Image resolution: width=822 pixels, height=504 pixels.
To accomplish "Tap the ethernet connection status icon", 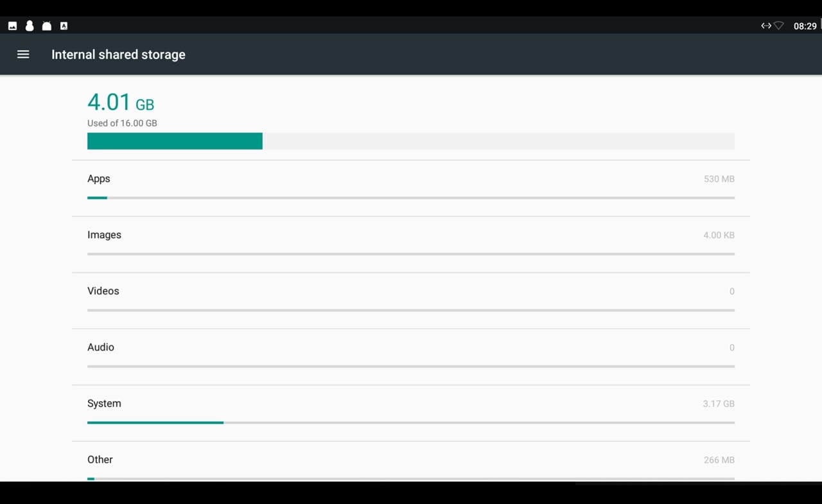I will pyautogui.click(x=765, y=26).
